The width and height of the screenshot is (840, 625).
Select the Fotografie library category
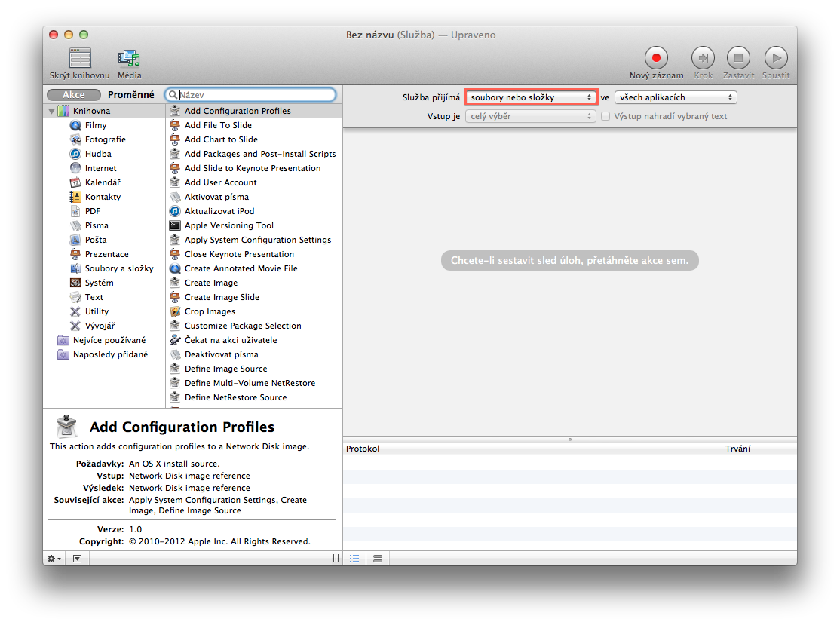(x=105, y=139)
